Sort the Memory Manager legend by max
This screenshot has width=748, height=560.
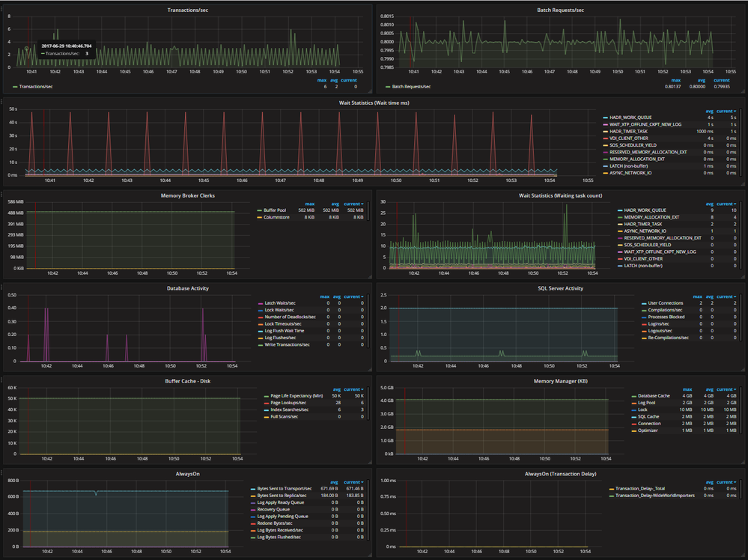pyautogui.click(x=687, y=389)
